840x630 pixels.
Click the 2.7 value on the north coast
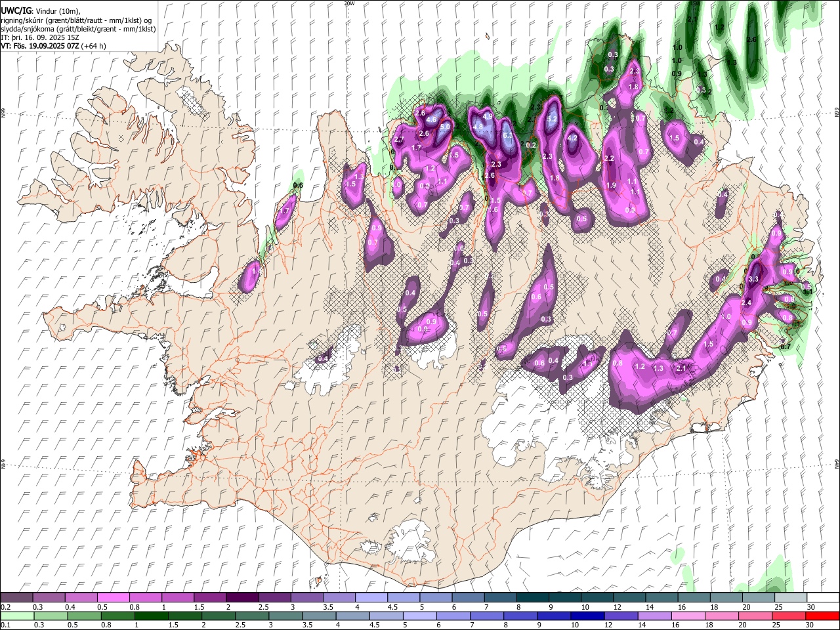399,140
